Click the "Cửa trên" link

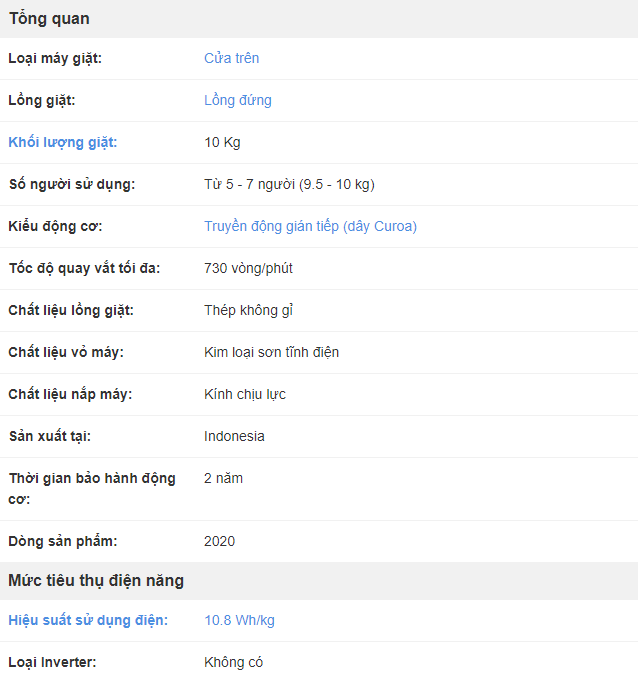pos(231,58)
